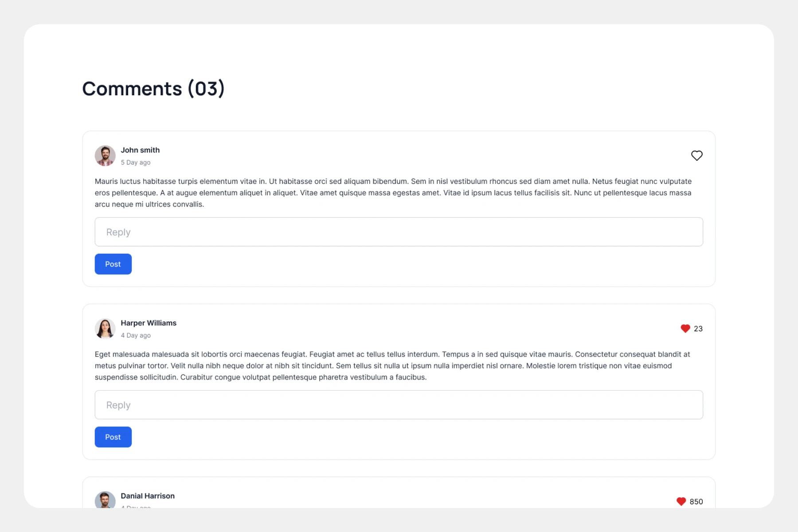The height and width of the screenshot is (532, 798).
Task: Focus the Reply field under Harper Williams's comment
Action: [x=399, y=405]
